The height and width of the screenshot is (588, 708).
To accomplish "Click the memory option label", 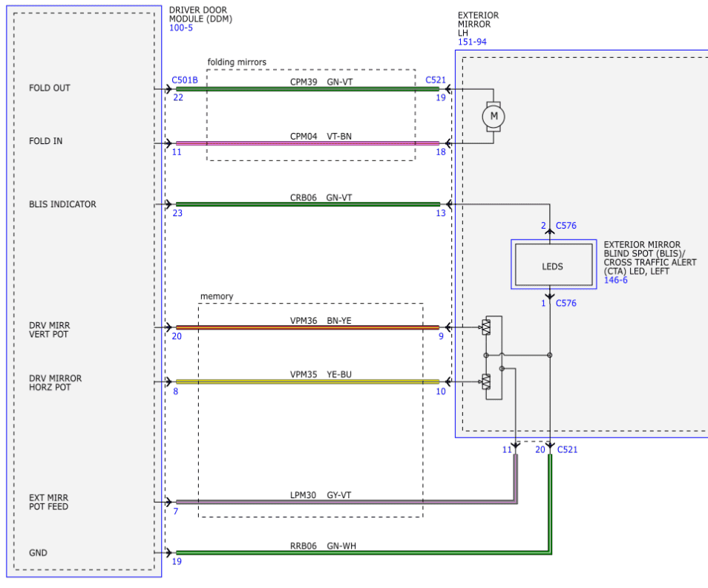I will (217, 296).
